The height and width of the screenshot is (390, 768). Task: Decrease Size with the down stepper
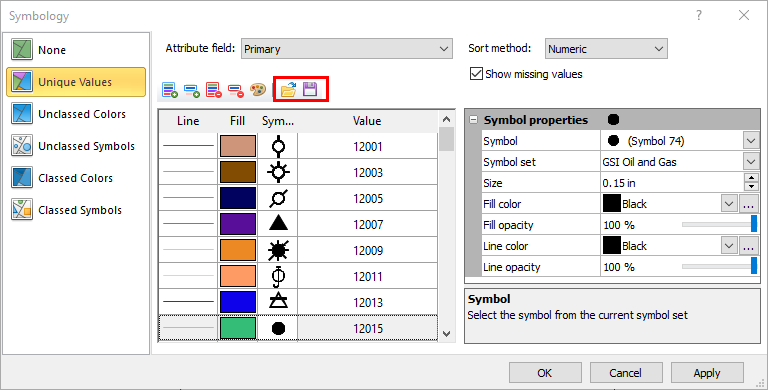tap(751, 187)
